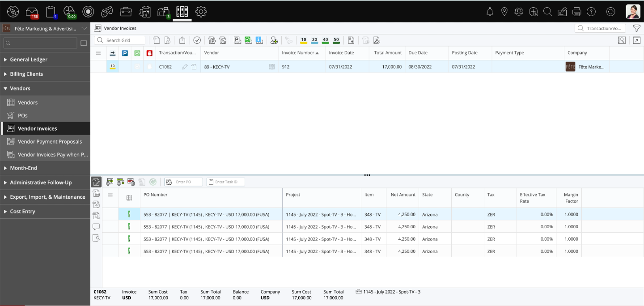Select POs in the Vendors menu

(x=23, y=115)
